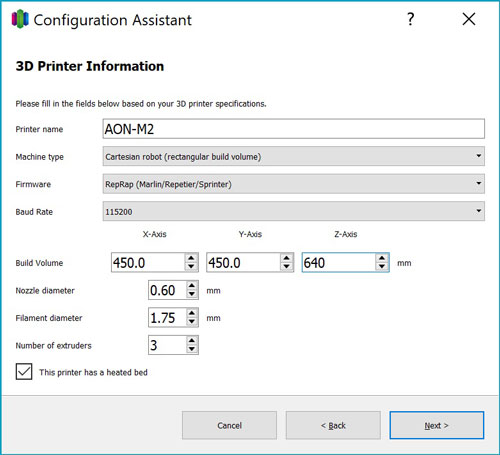Decrease filament diameter with down arrow
Viewport: 500px width, 455px height.
192,322
